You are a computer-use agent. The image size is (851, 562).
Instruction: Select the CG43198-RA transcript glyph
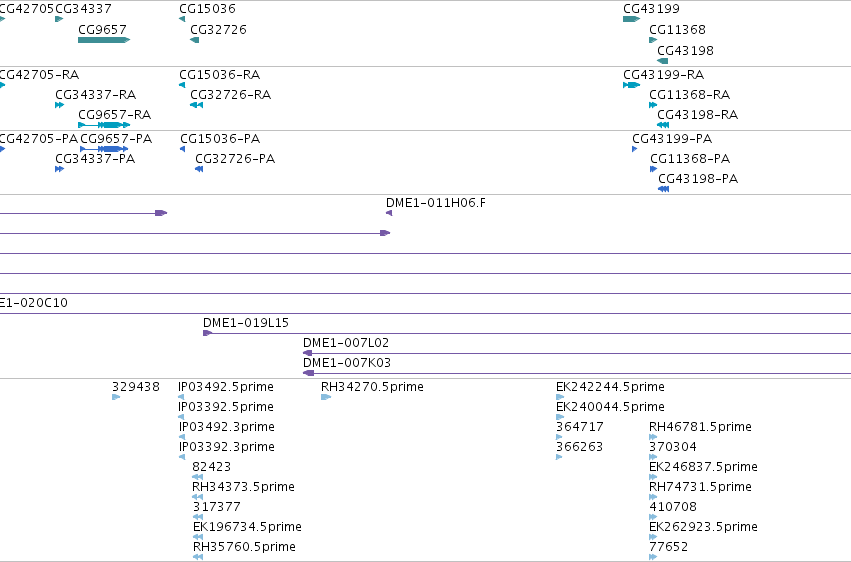pyautogui.click(x=663, y=125)
